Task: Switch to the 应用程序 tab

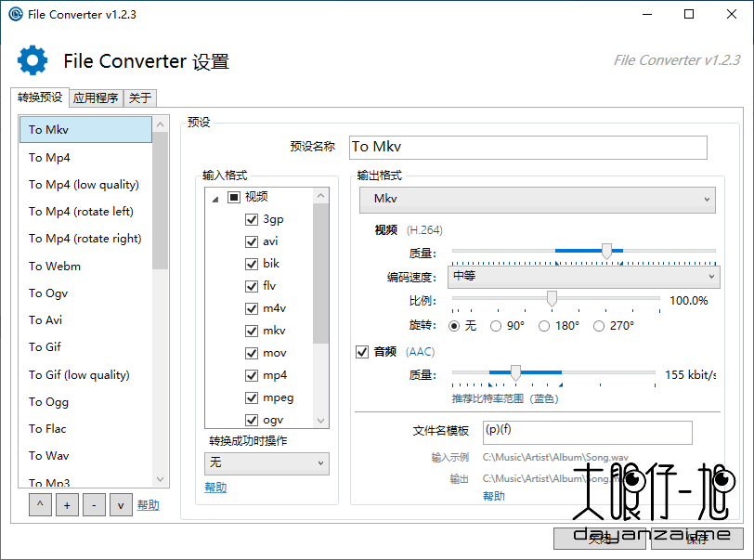Action: [x=96, y=98]
